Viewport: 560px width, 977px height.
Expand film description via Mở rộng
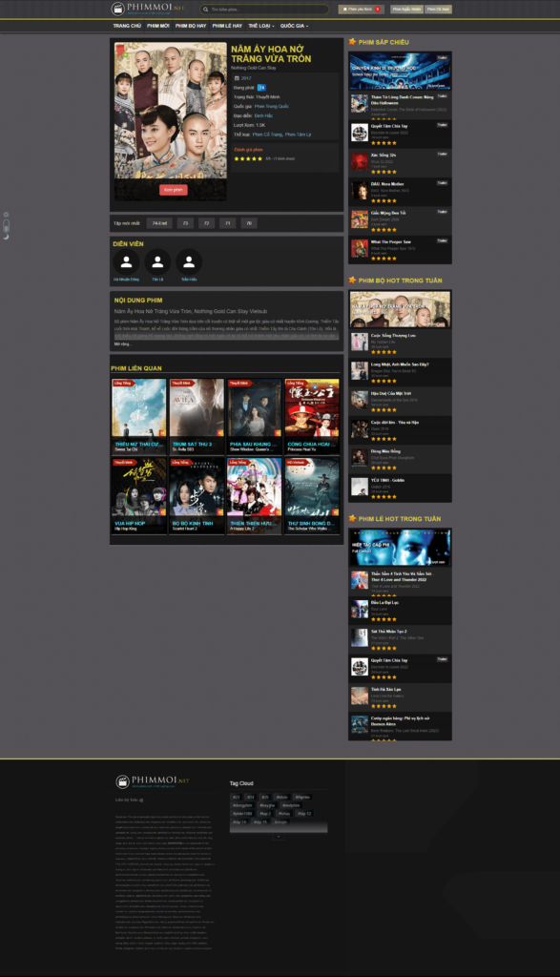pyautogui.click(x=122, y=343)
